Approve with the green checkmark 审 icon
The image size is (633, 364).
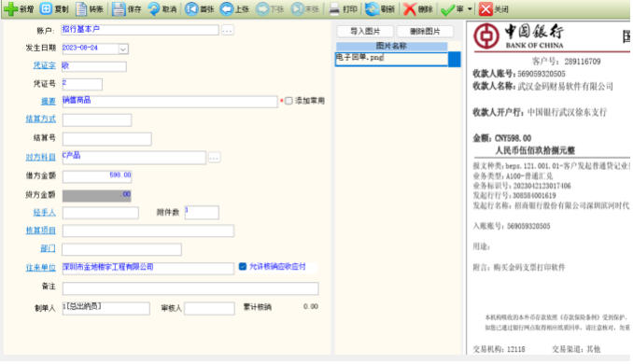point(447,9)
